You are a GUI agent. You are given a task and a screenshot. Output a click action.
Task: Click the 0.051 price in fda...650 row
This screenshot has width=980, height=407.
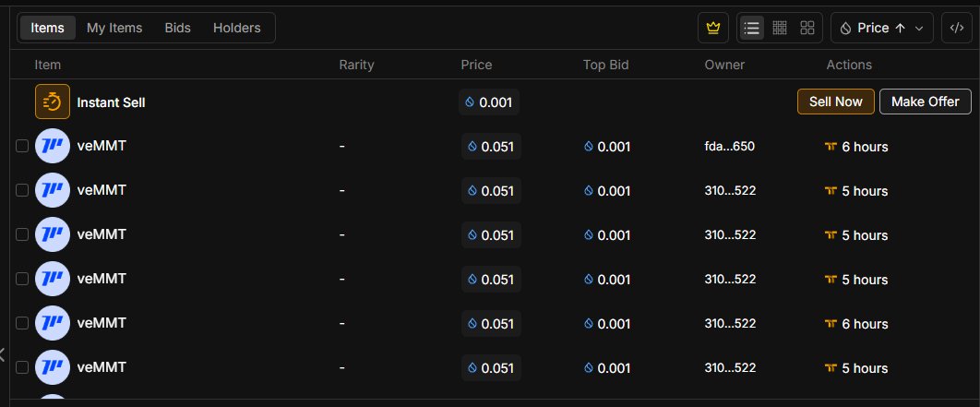(x=491, y=147)
